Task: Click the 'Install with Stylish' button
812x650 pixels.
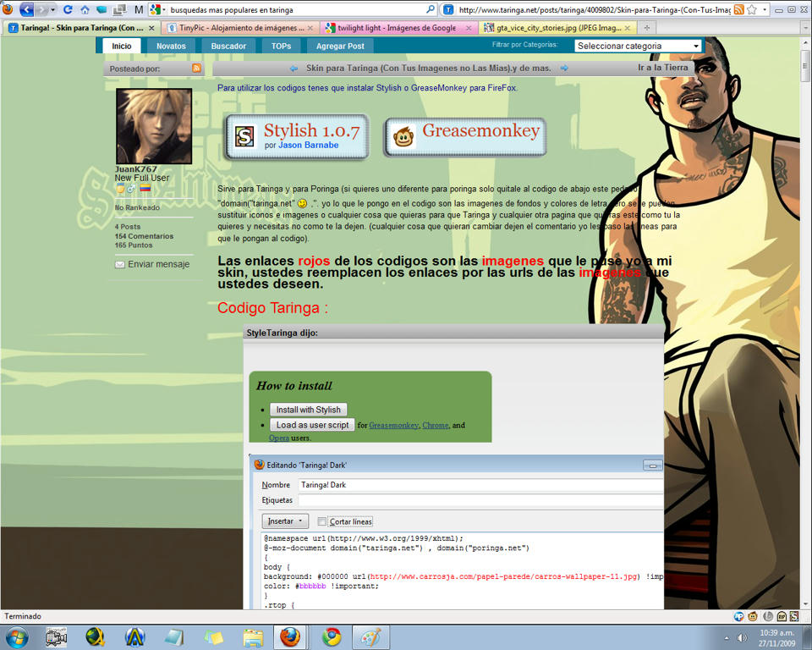Action: (308, 410)
